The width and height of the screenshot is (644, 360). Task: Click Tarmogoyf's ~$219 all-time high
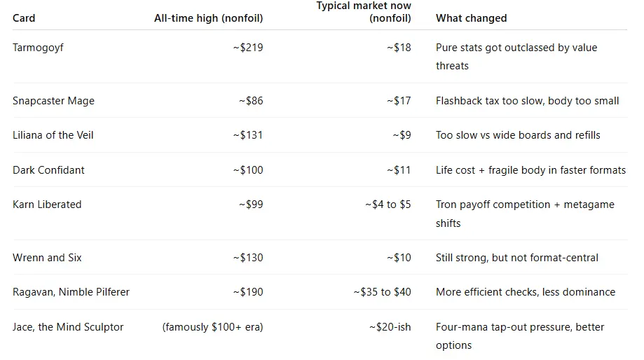(x=248, y=48)
